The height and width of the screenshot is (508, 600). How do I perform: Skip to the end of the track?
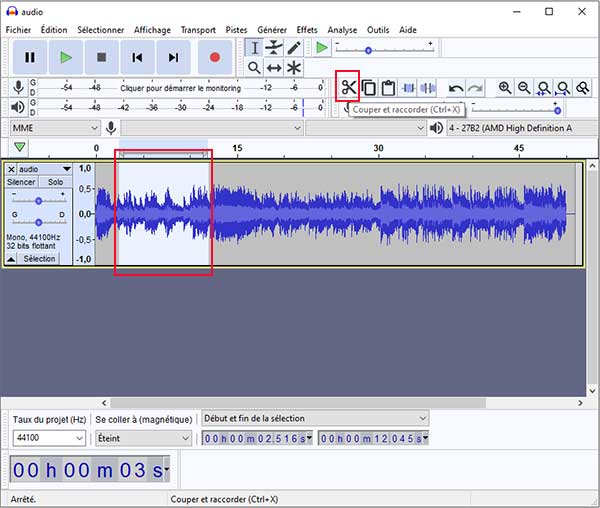point(173,57)
